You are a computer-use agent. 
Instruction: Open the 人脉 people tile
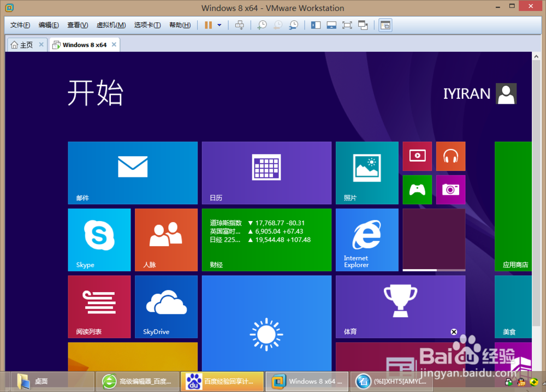[x=166, y=240]
